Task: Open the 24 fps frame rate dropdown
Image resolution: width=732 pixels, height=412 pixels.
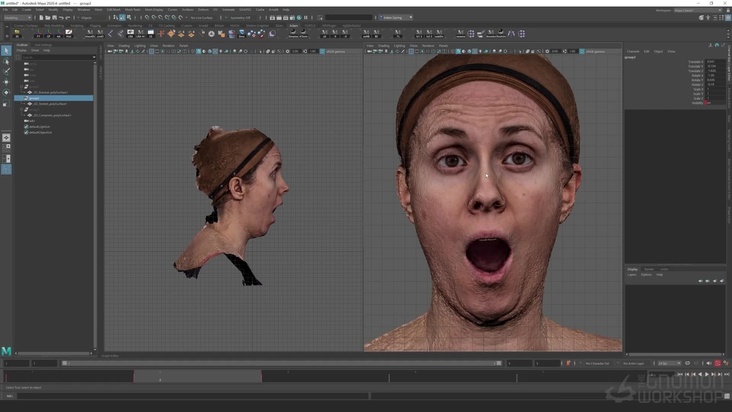Action: click(x=669, y=363)
